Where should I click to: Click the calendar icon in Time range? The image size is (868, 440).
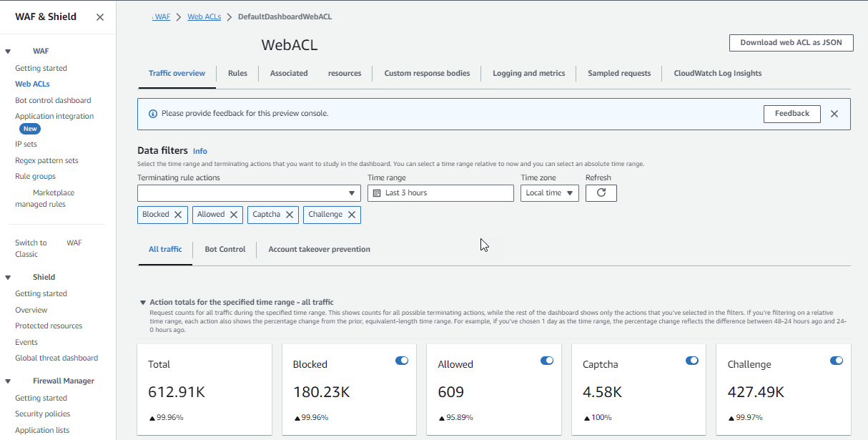pos(377,193)
